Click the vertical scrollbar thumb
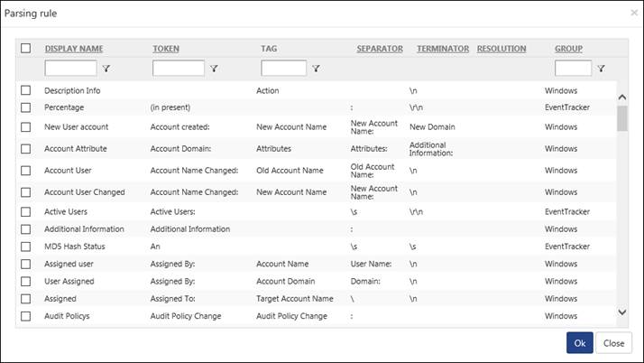Viewport: 644px width, 363px height. [x=622, y=118]
